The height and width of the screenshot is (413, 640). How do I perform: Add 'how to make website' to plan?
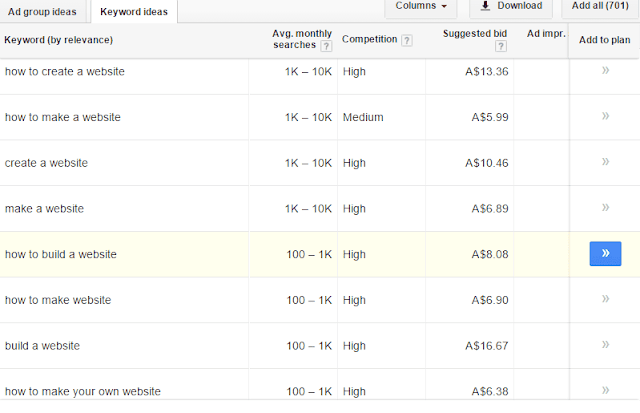pos(605,299)
